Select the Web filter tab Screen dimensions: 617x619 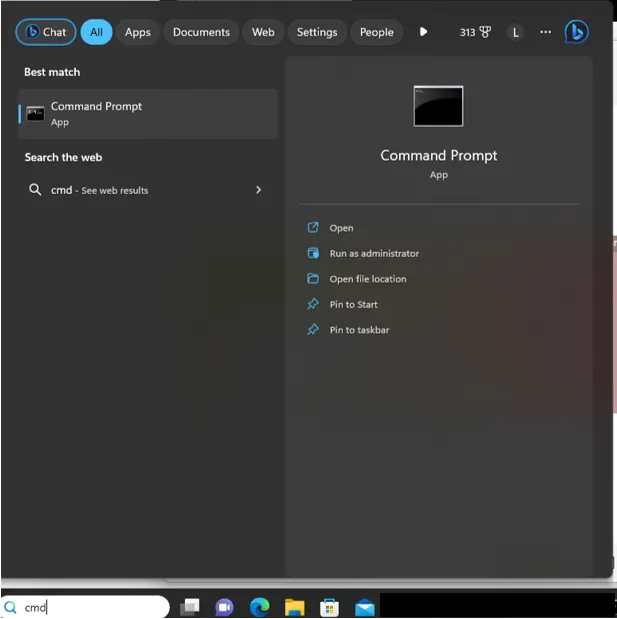[x=263, y=32]
